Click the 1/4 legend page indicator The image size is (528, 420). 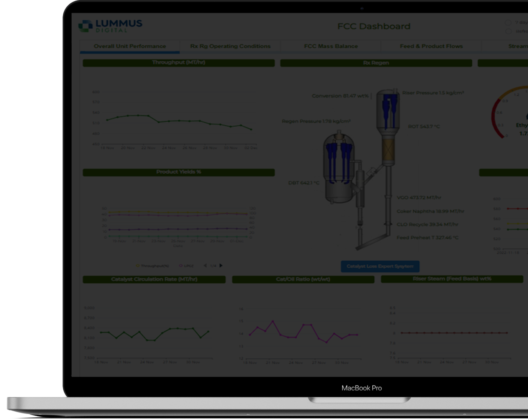click(x=213, y=265)
